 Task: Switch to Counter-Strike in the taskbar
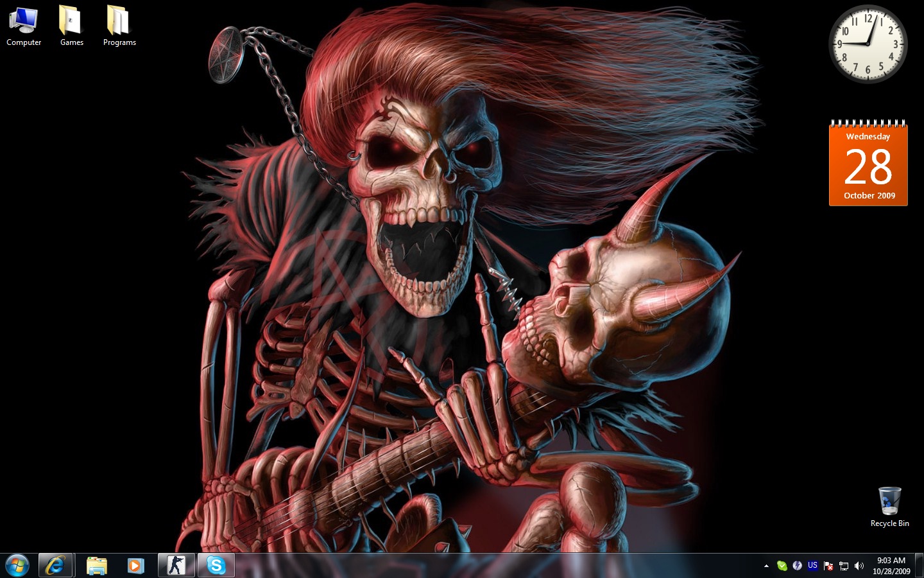(176, 566)
